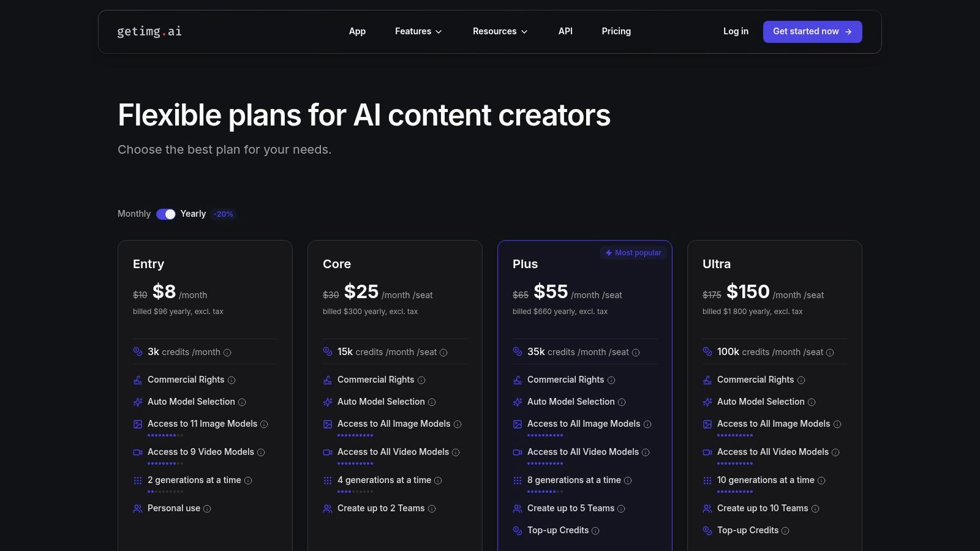Toggle the Monthly/Yearly billing switch
The image size is (980, 551).
165,214
